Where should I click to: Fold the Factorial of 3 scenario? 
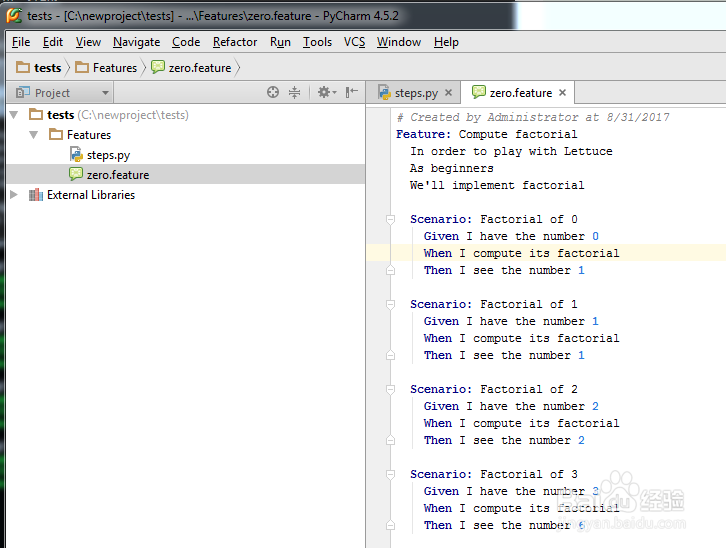pyautogui.click(x=390, y=474)
